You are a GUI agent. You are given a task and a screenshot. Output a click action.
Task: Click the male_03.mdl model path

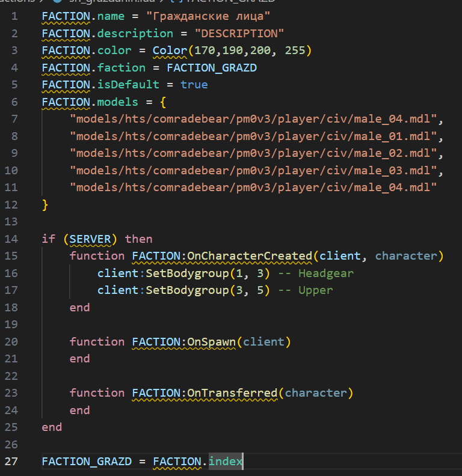tap(257, 170)
